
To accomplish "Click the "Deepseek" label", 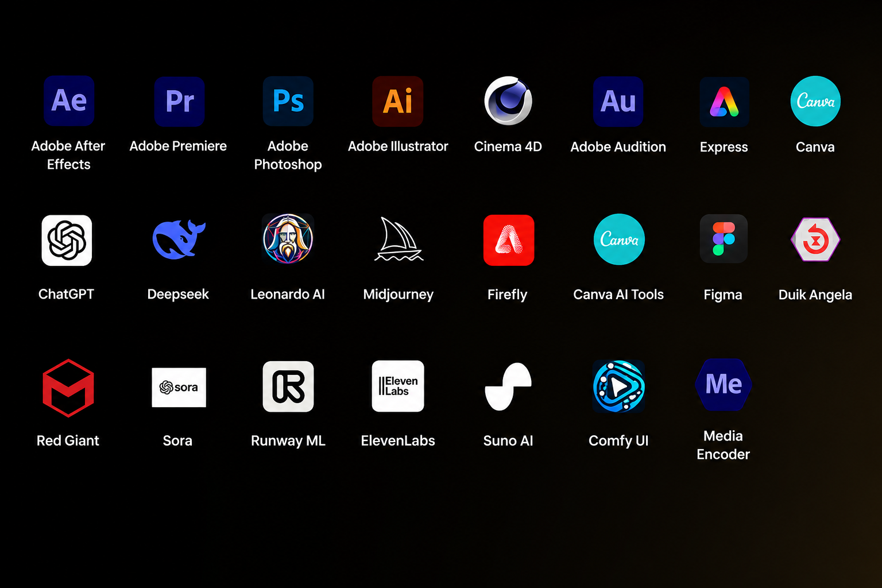I will point(178,295).
